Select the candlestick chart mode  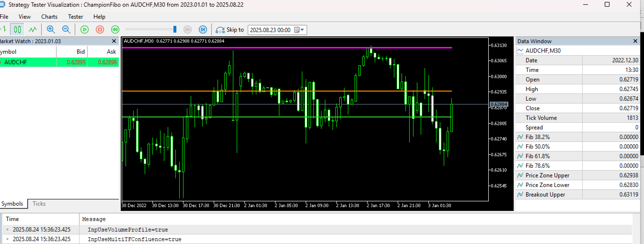pos(18,30)
